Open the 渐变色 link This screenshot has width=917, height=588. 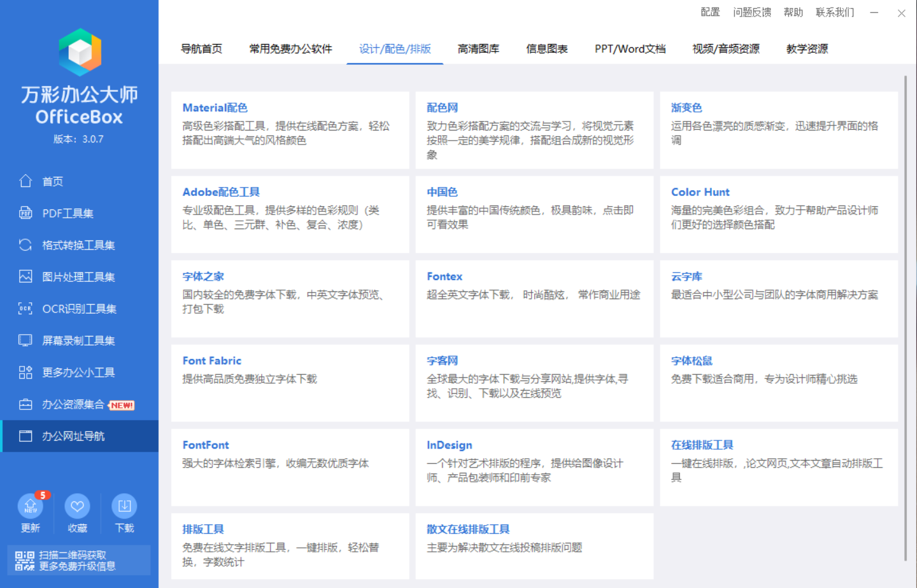point(686,108)
